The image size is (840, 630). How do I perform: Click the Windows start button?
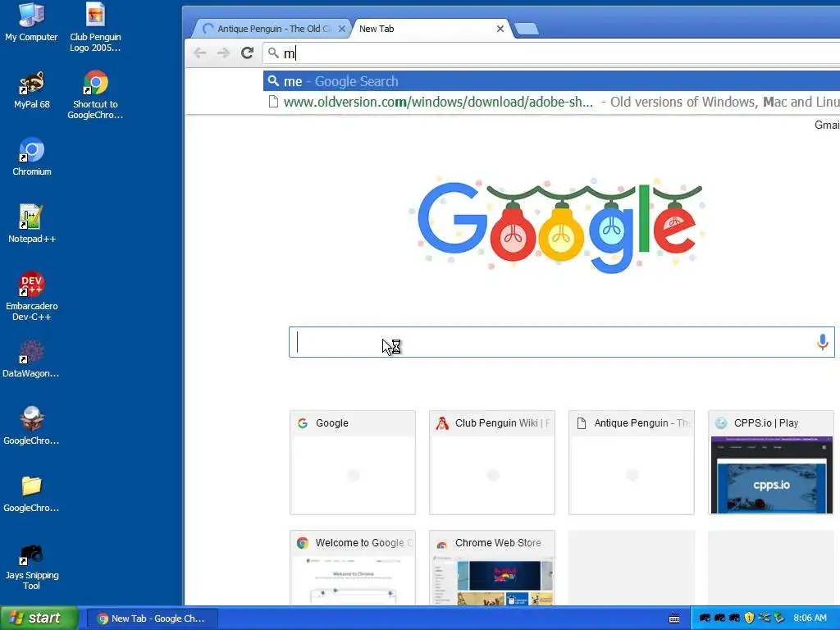[39, 619]
